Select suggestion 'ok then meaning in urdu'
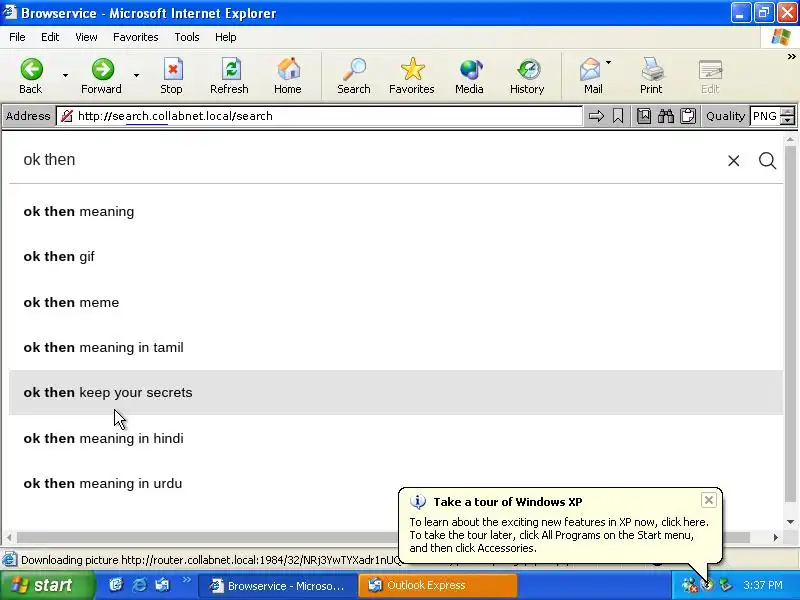Viewport: 800px width, 600px height. coord(396,483)
